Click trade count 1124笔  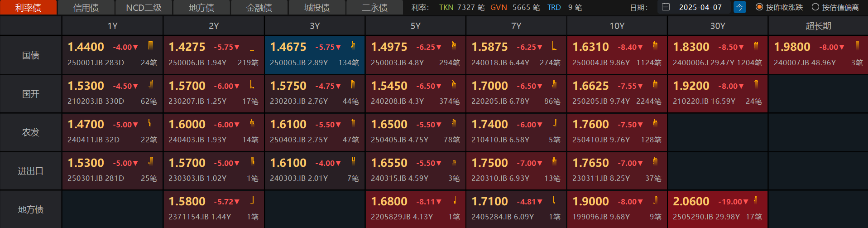click(x=648, y=63)
